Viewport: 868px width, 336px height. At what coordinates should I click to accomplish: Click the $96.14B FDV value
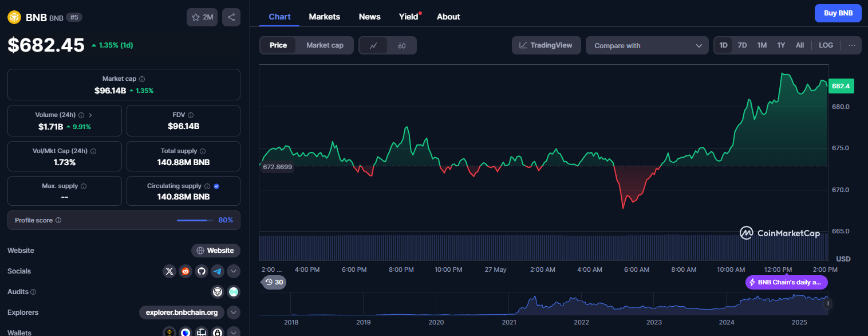[x=183, y=126]
